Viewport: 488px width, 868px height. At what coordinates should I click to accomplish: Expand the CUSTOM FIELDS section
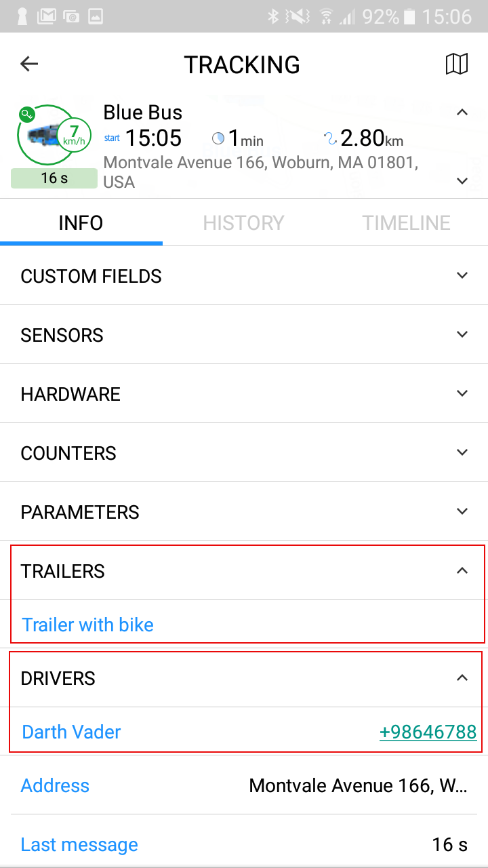[x=462, y=275]
